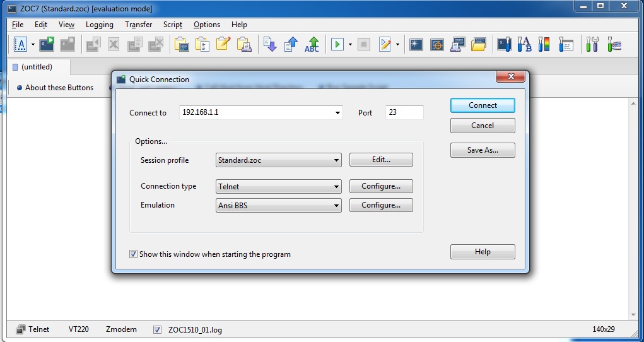This screenshot has width=644, height=342.
Task: Click the green tube with wrench settings icon
Action: (x=592, y=44)
